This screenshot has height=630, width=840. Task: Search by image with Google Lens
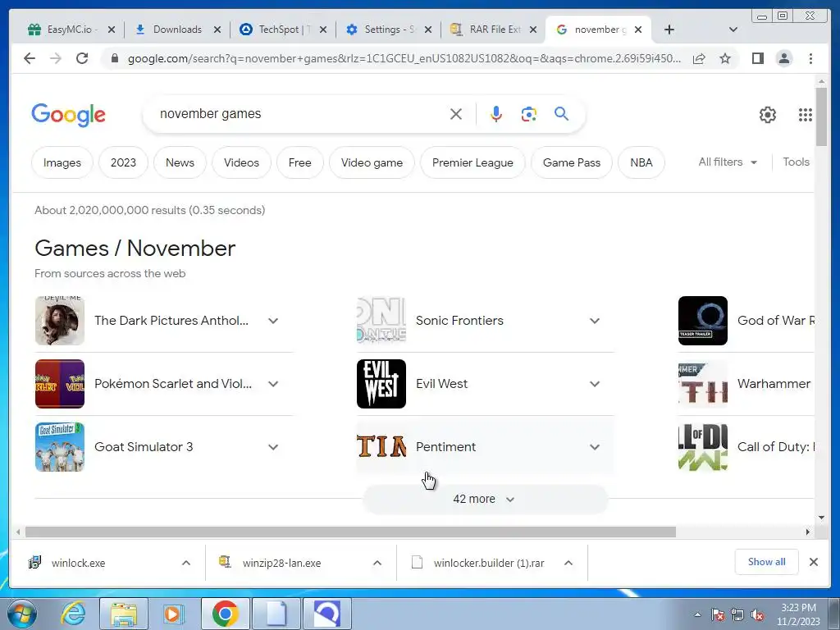pyautogui.click(x=529, y=114)
